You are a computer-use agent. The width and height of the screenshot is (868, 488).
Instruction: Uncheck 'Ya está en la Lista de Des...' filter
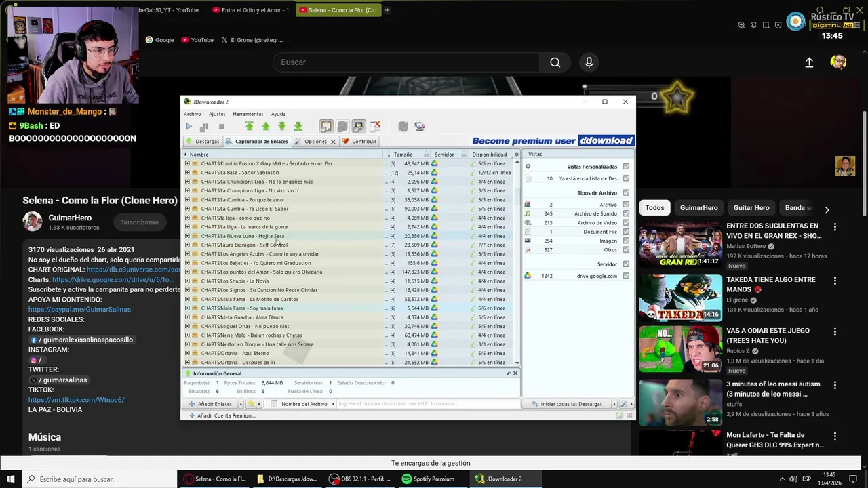click(626, 178)
